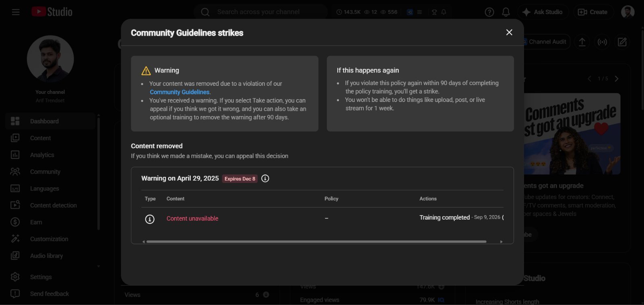This screenshot has width=644, height=305.
Task: Open the hamburger menu
Action: [16, 12]
